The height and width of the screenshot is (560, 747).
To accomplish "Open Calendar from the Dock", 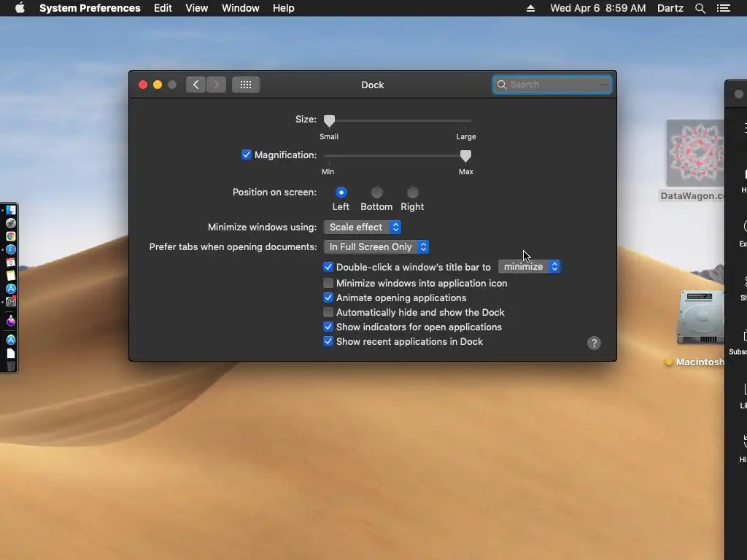I will click(x=11, y=262).
